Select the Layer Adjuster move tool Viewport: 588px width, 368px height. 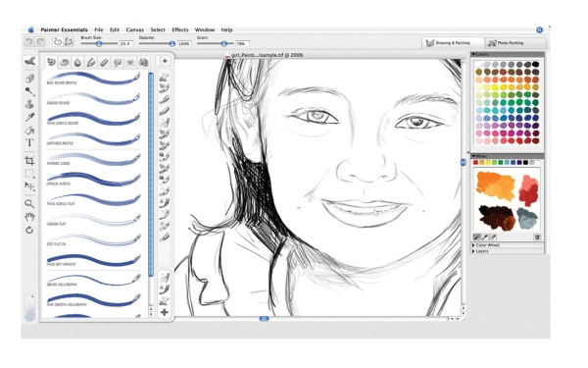[x=29, y=186]
